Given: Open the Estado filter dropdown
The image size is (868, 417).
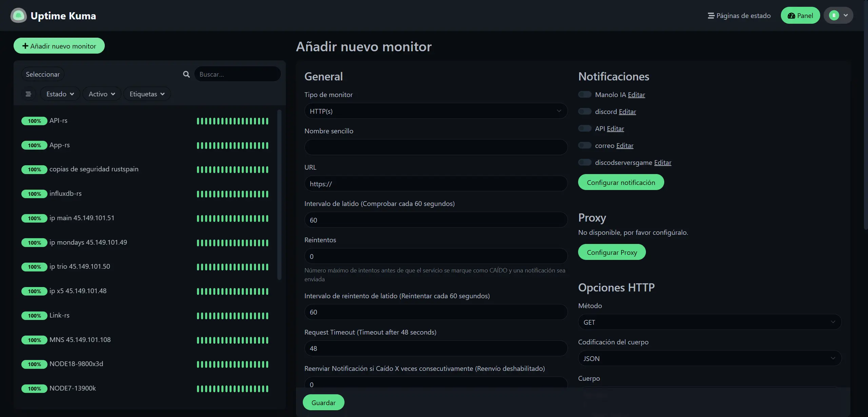Looking at the screenshot, I should tap(60, 94).
